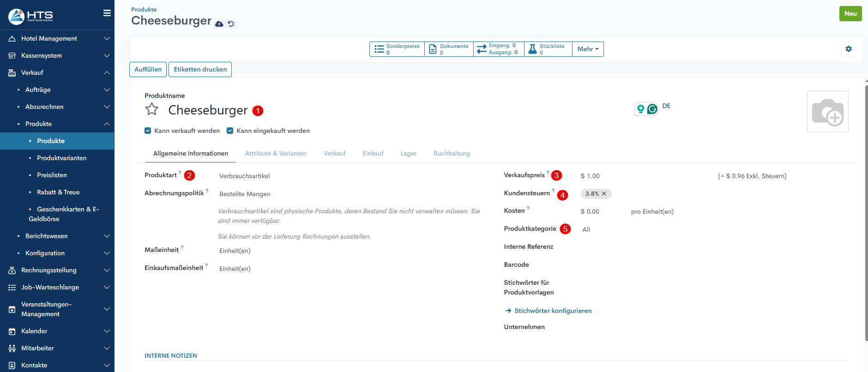Click the green Neu button

point(850,13)
